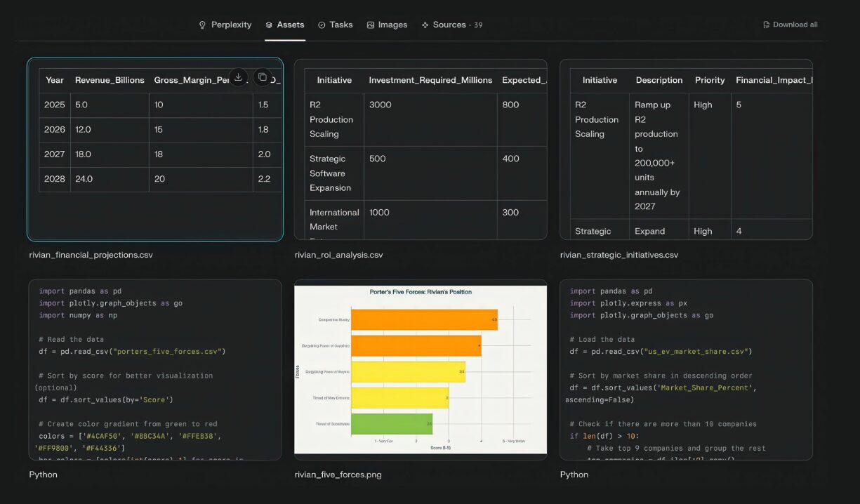860x504 pixels.
Task: Click the lightbulb icon beside Perplexity
Action: pos(203,25)
